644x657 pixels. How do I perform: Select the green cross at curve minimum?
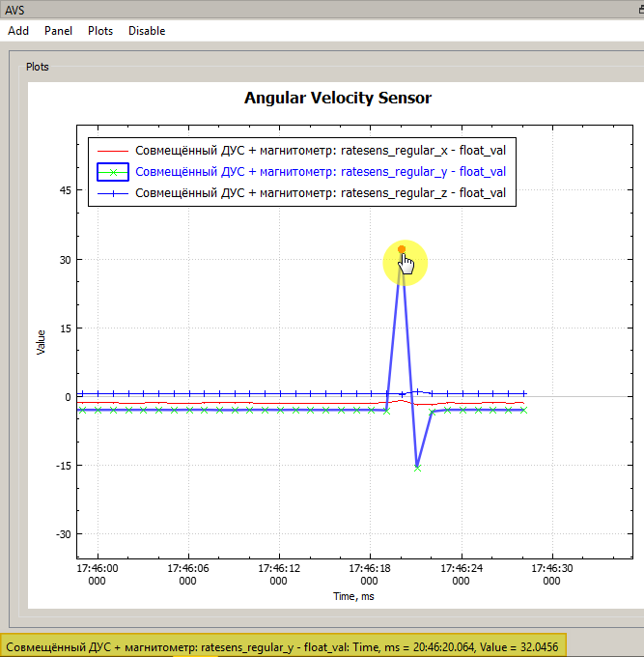click(417, 468)
